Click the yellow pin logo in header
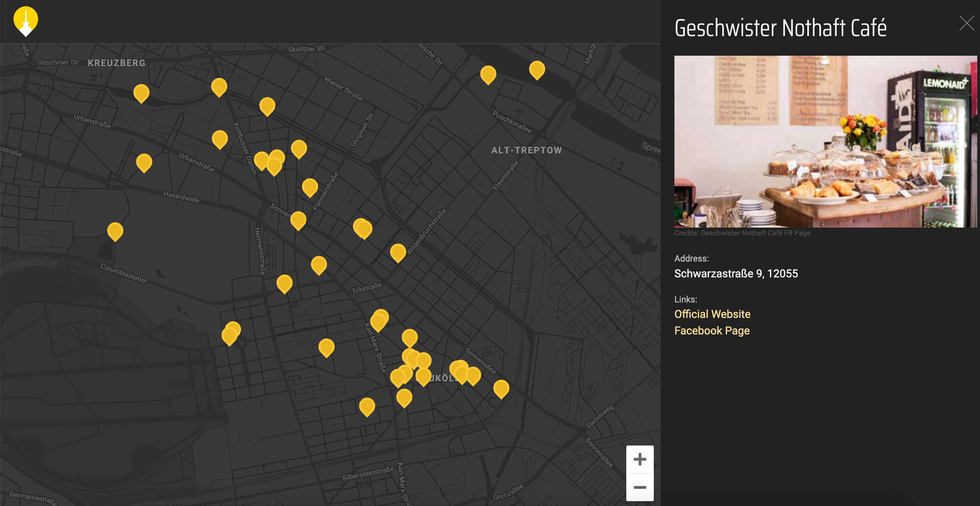Screen dimensions: 980x506 click(x=25, y=21)
